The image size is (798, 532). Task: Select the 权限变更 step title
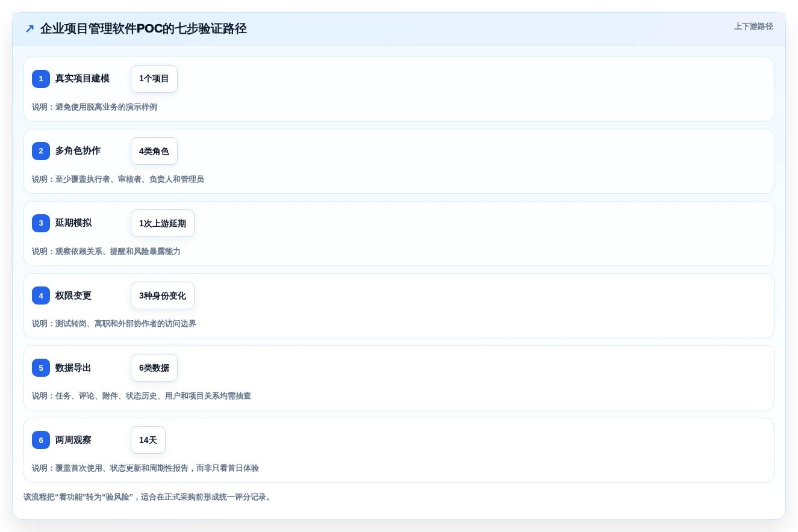[x=73, y=295]
